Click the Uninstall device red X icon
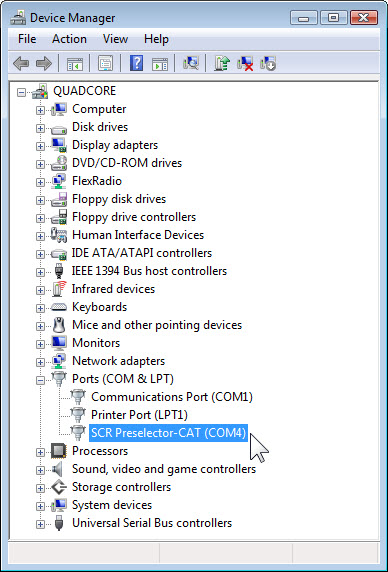 click(245, 64)
